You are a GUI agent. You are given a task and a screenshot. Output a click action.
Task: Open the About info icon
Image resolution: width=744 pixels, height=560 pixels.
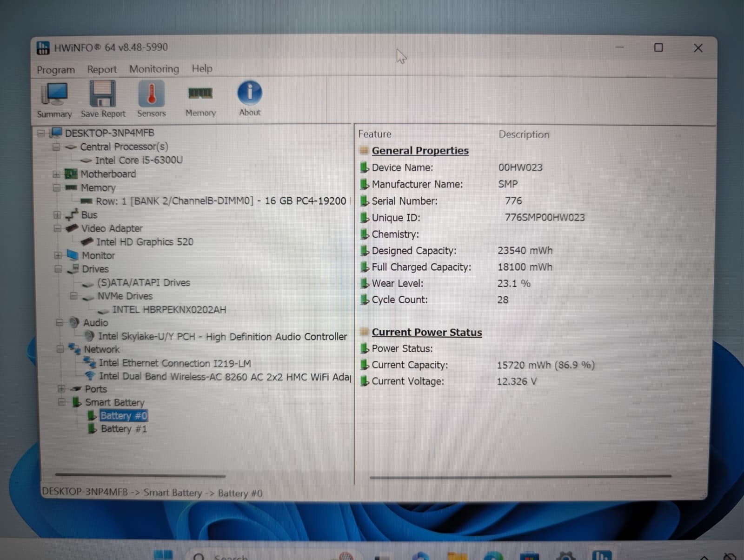250,93
